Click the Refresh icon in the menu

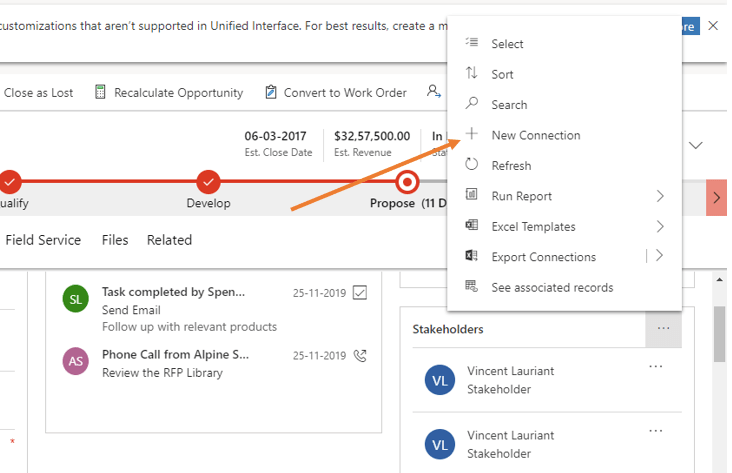click(472, 165)
